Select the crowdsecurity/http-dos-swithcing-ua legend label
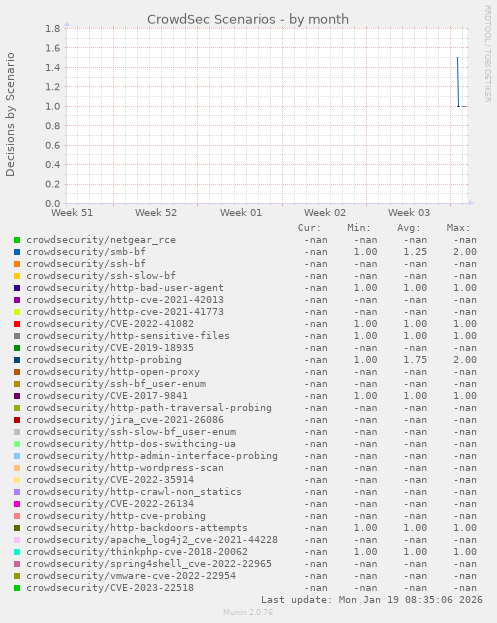This screenshot has height=623, width=497. (131, 444)
